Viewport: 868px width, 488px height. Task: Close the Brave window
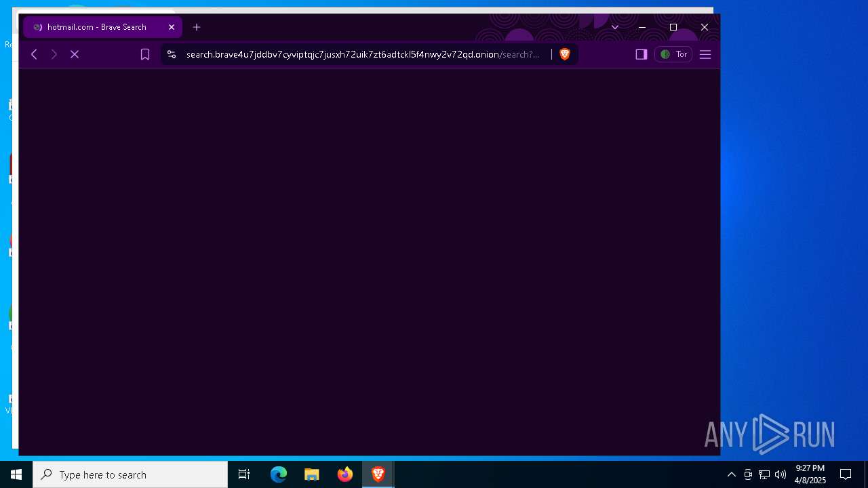point(705,27)
